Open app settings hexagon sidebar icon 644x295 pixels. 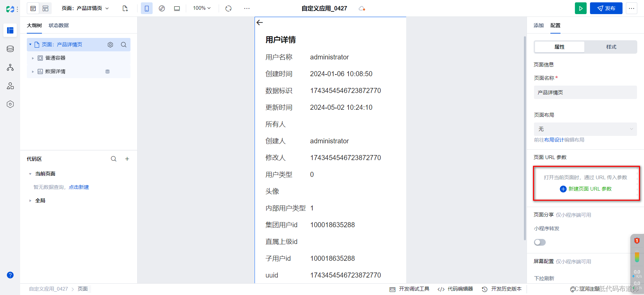point(10,104)
